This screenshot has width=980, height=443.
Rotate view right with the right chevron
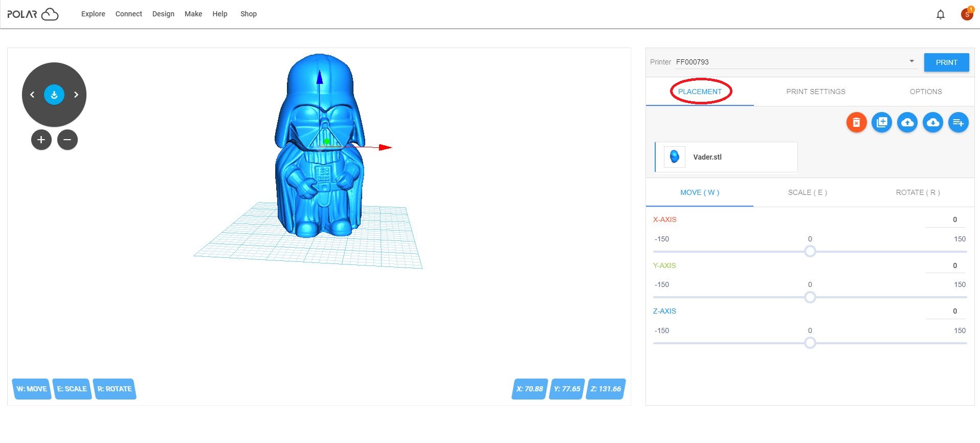point(76,95)
